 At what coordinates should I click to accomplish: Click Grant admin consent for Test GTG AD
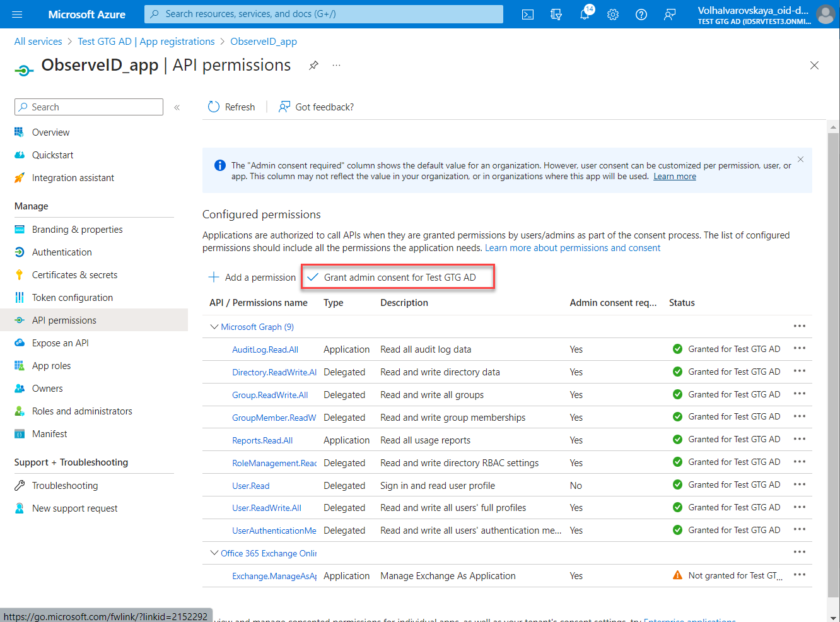tap(398, 278)
